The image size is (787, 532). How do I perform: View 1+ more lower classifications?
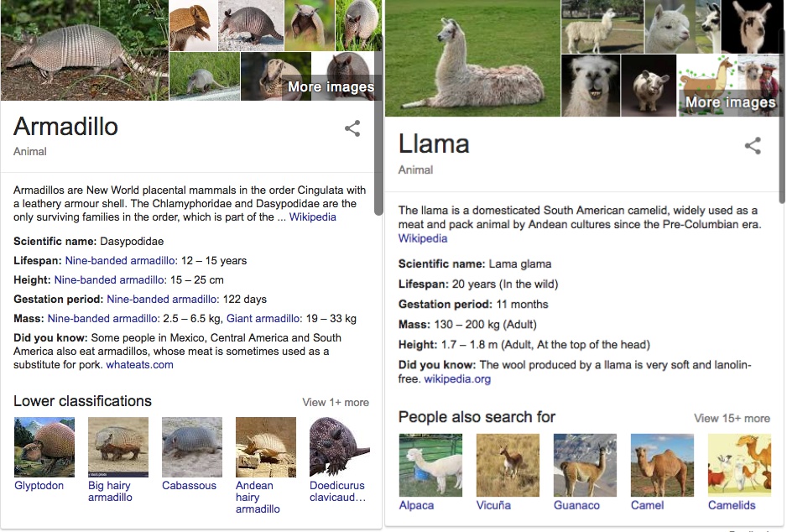click(x=336, y=403)
